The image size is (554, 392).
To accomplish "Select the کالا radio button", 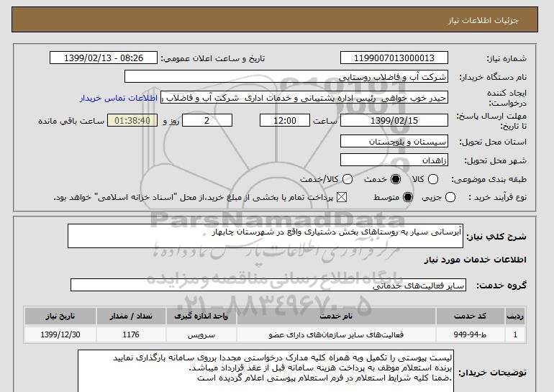I will click(x=433, y=179).
